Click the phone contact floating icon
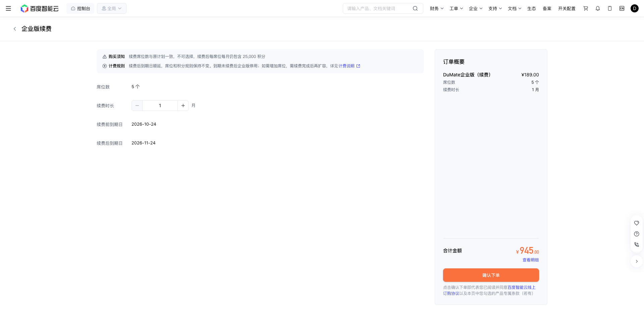 click(x=637, y=245)
